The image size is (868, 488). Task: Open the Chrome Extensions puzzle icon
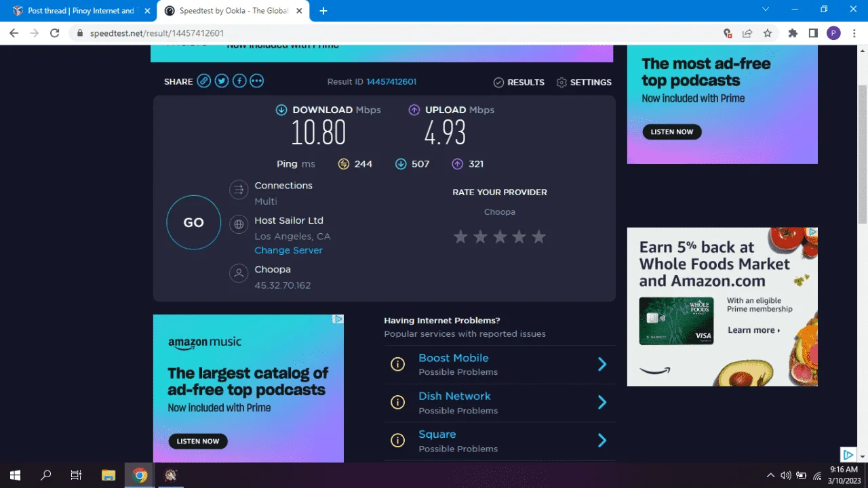[x=793, y=33]
